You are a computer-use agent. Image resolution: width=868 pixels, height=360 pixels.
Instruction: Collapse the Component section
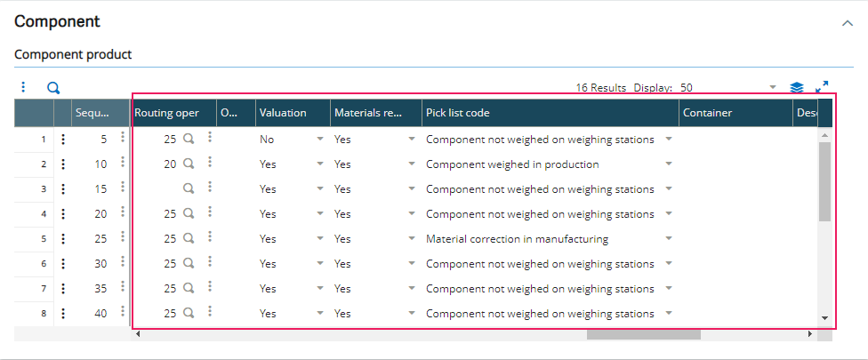(x=847, y=23)
